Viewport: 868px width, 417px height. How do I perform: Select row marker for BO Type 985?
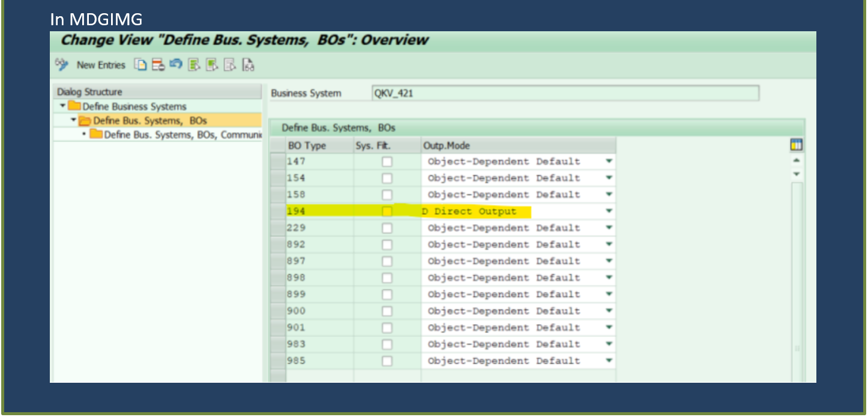point(278,361)
